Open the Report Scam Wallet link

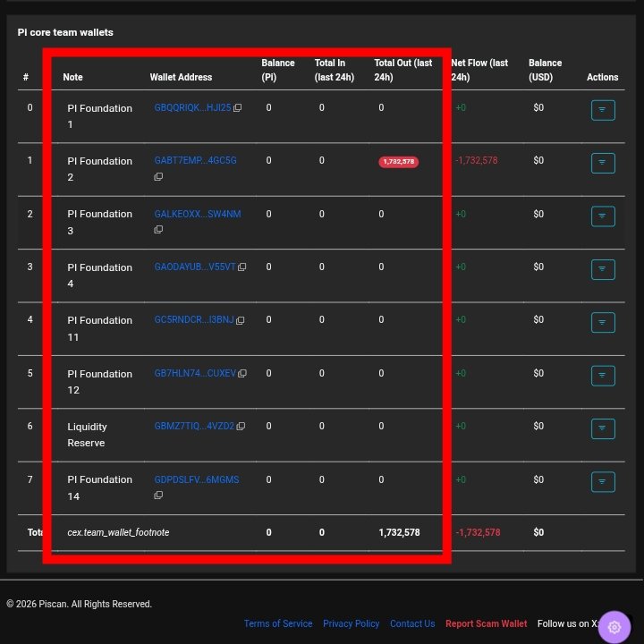(x=487, y=623)
